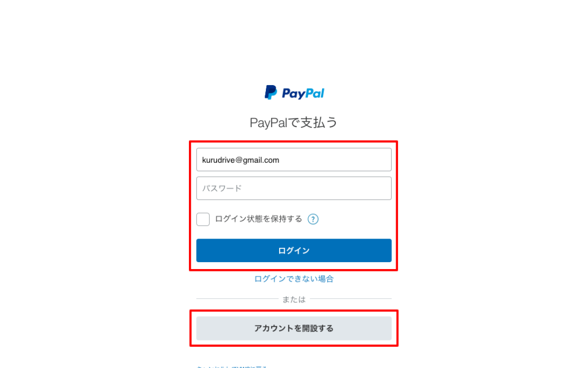The height and width of the screenshot is (368, 588).
Task: Click the PayPalで支払う heading
Action: pyautogui.click(x=293, y=122)
